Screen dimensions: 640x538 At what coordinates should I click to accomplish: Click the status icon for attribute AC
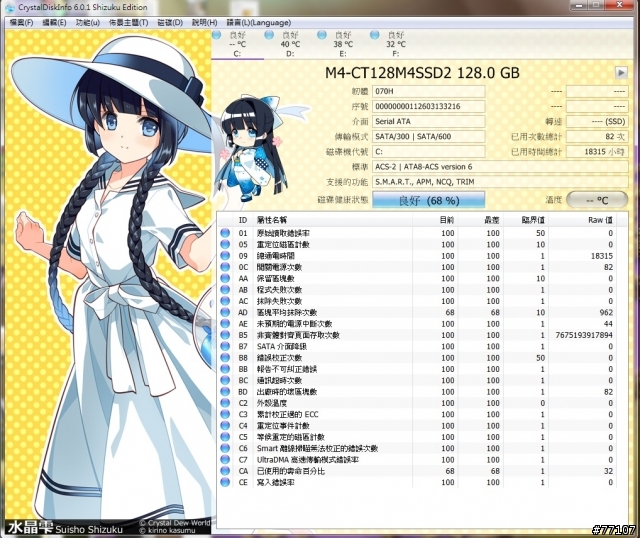225,301
